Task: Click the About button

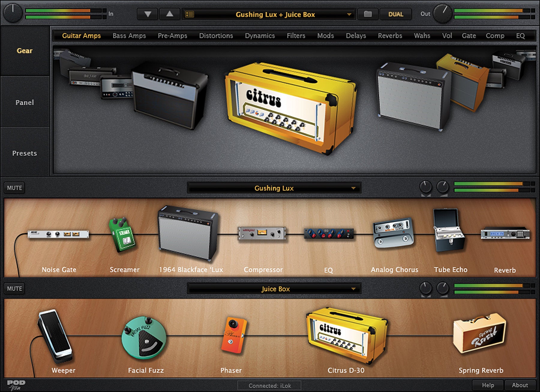Action: click(x=520, y=385)
